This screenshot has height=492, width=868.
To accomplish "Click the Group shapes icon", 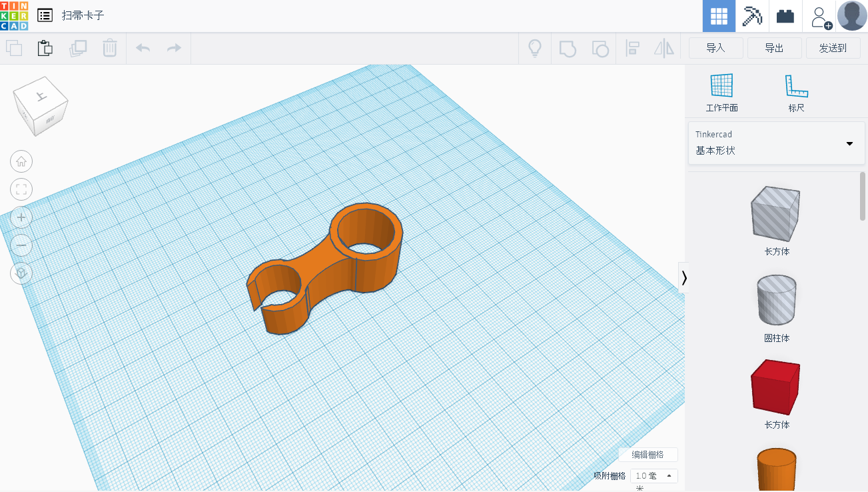I will (568, 48).
